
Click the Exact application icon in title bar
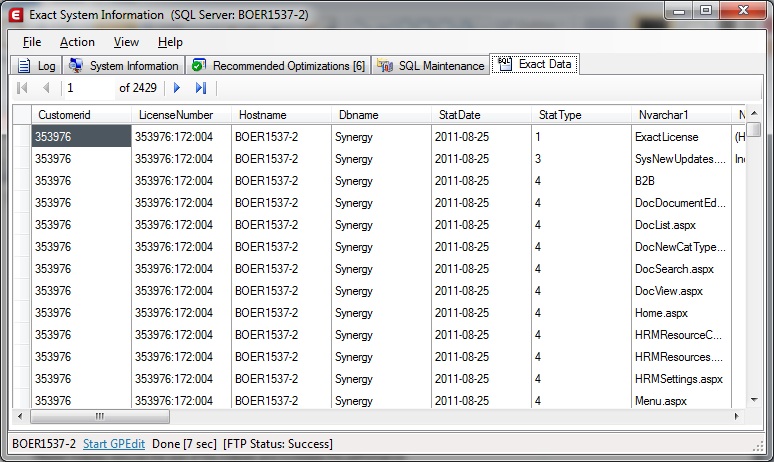coord(16,15)
